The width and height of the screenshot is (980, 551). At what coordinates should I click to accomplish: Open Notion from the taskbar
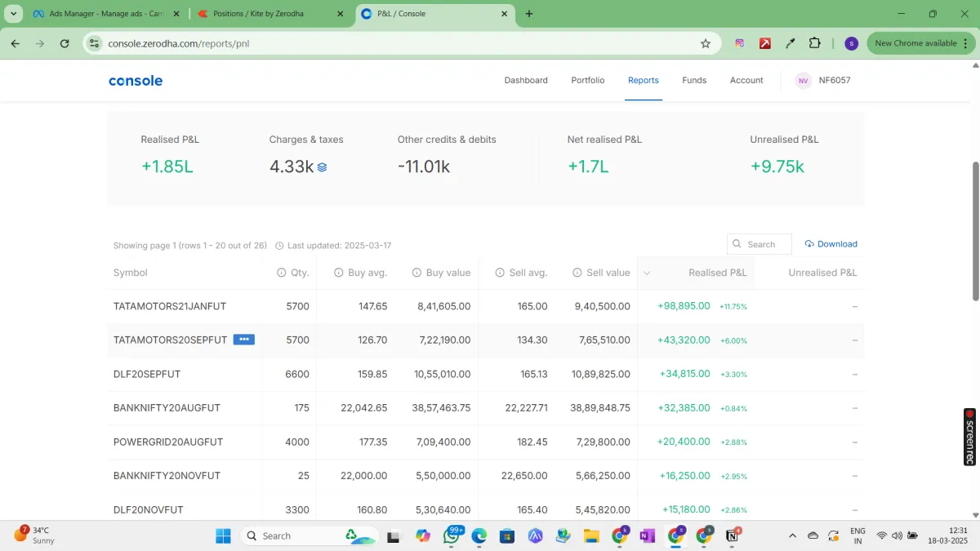tap(733, 535)
